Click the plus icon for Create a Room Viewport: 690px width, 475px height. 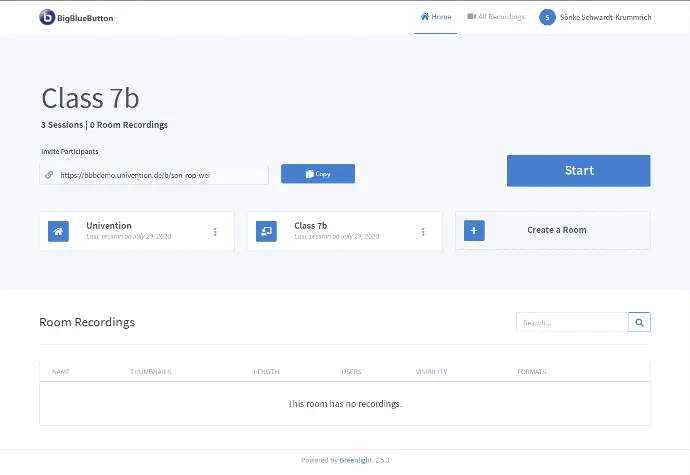475,231
